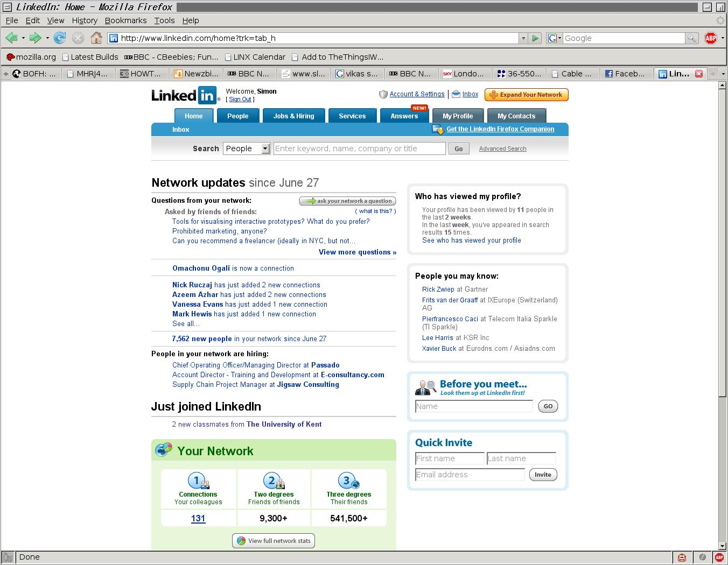The width and height of the screenshot is (728, 565).
Task: Click the monkey face status bar icon
Action: (x=682, y=557)
